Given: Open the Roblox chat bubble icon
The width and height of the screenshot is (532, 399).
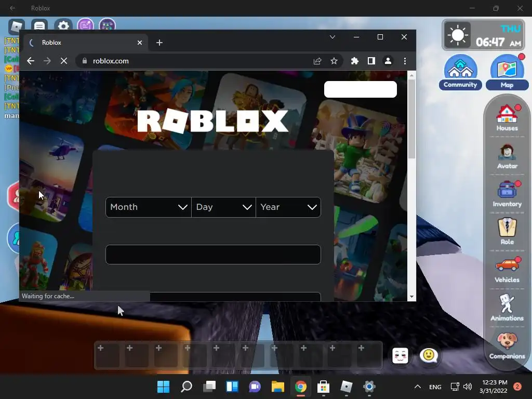Looking at the screenshot, I should tap(39, 26).
